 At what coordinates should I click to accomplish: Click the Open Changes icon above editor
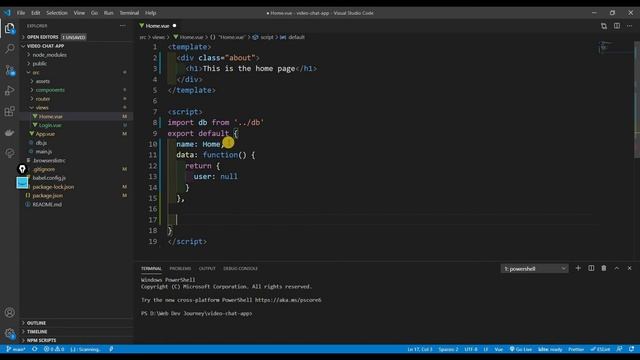tap(604, 26)
